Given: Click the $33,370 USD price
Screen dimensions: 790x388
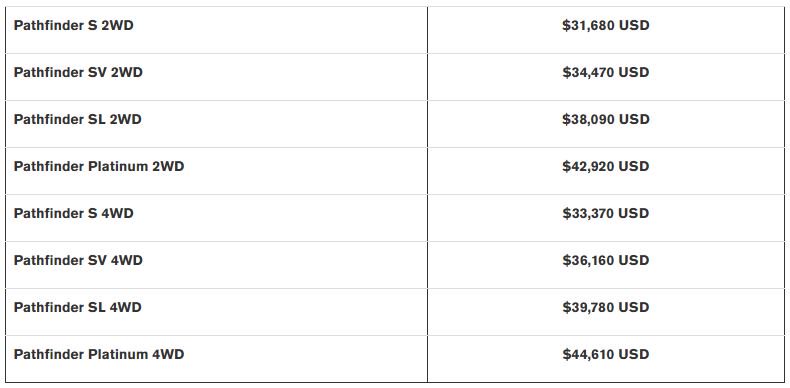Looking at the screenshot, I should pos(606,213).
